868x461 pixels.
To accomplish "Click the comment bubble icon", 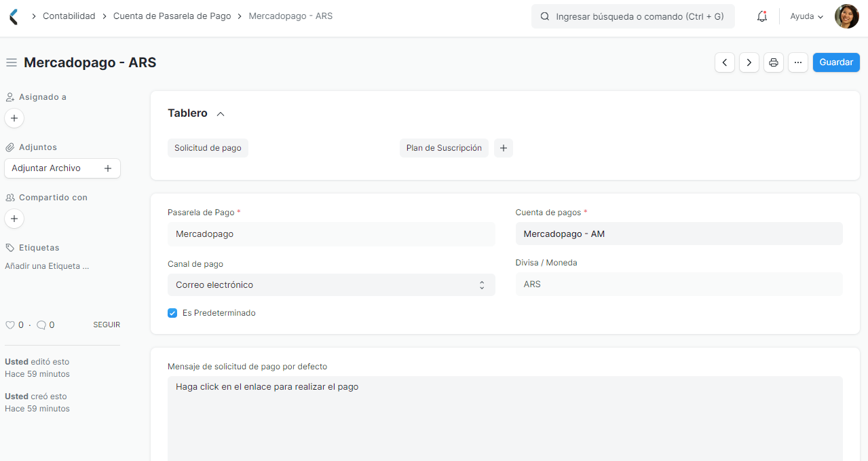I will [41, 325].
